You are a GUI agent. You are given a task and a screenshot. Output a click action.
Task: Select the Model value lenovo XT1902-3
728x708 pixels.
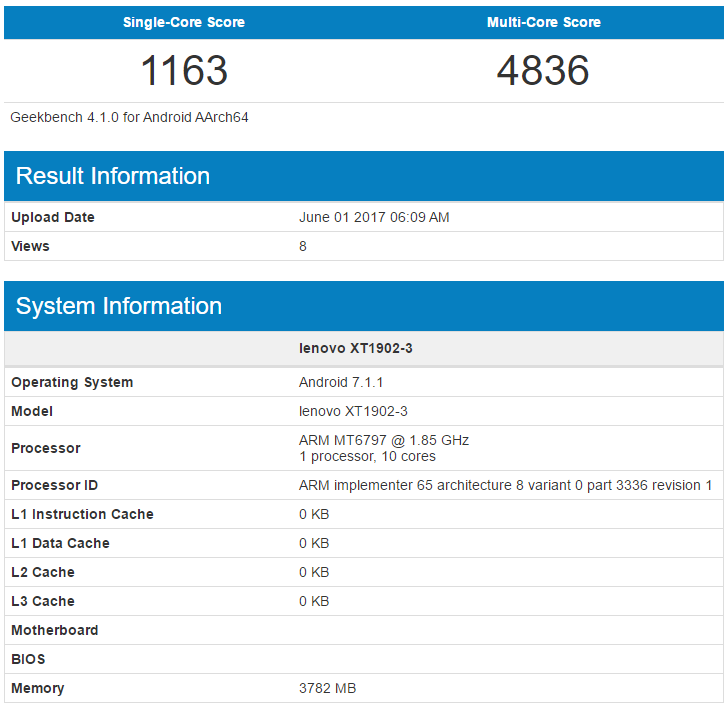point(353,411)
